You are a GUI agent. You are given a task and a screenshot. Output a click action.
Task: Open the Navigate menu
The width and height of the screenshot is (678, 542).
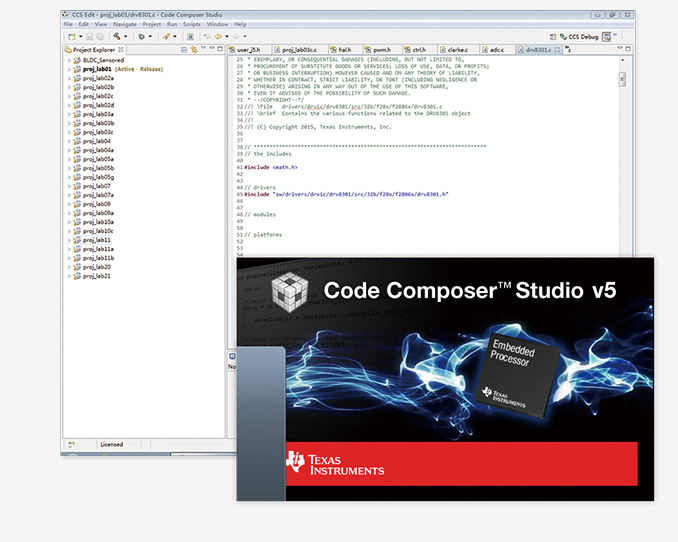tap(125, 24)
